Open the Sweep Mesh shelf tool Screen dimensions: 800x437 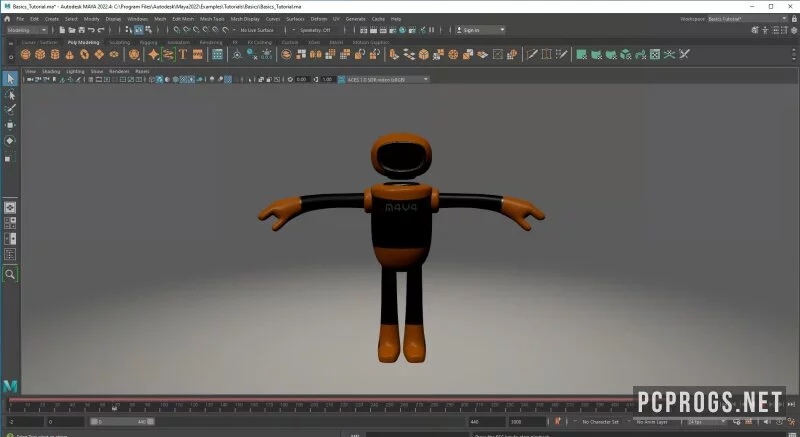coord(168,54)
